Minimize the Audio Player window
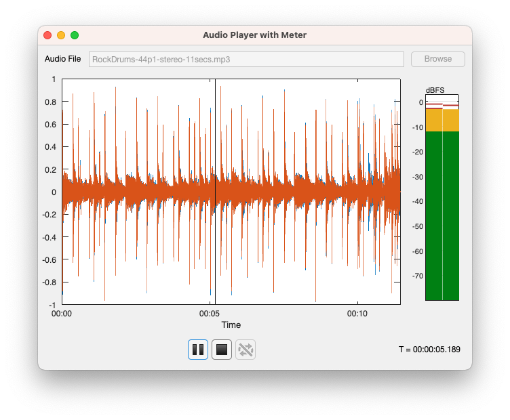 [x=61, y=35]
